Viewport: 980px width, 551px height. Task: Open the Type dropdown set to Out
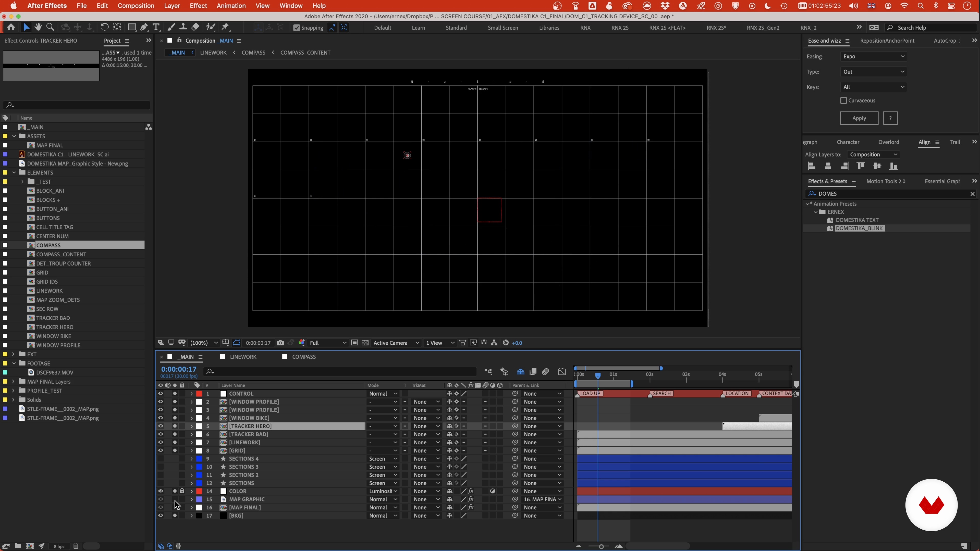(x=874, y=72)
